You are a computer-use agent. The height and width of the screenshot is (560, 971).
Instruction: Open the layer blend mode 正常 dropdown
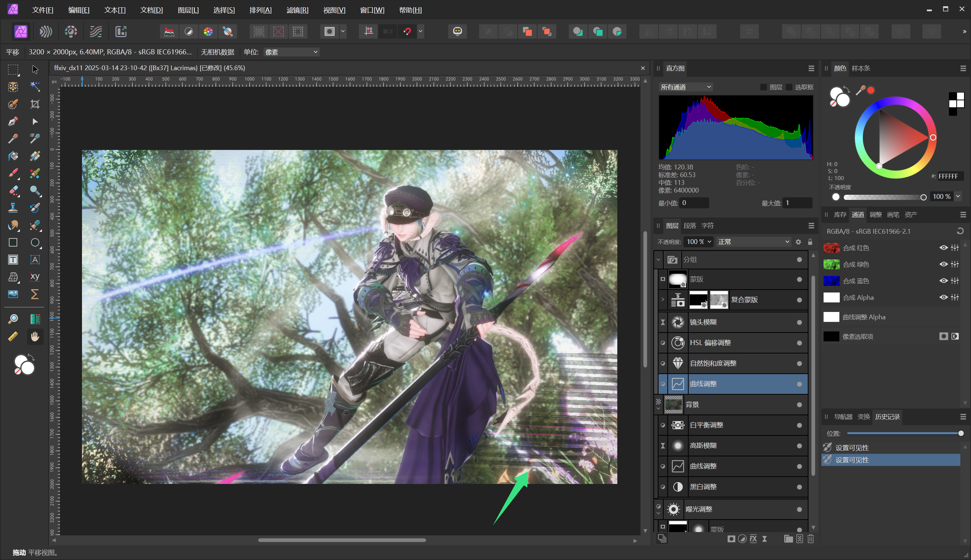point(753,242)
